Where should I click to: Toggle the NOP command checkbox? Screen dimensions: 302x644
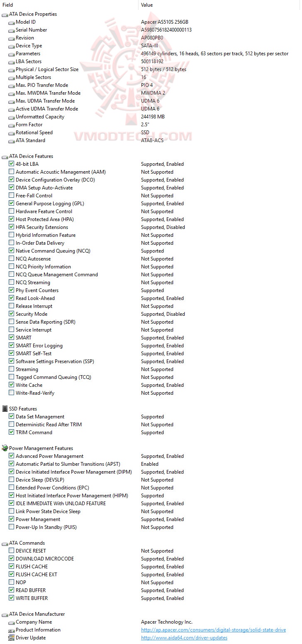(12, 583)
